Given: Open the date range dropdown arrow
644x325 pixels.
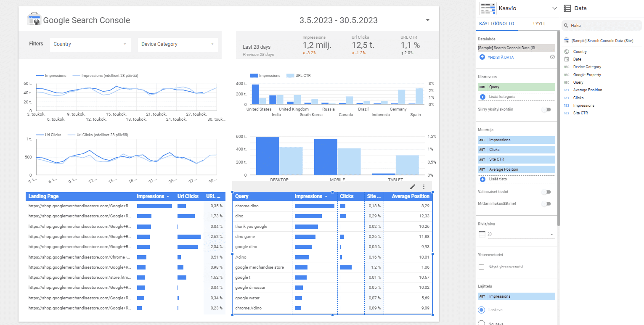Looking at the screenshot, I should 428,20.
